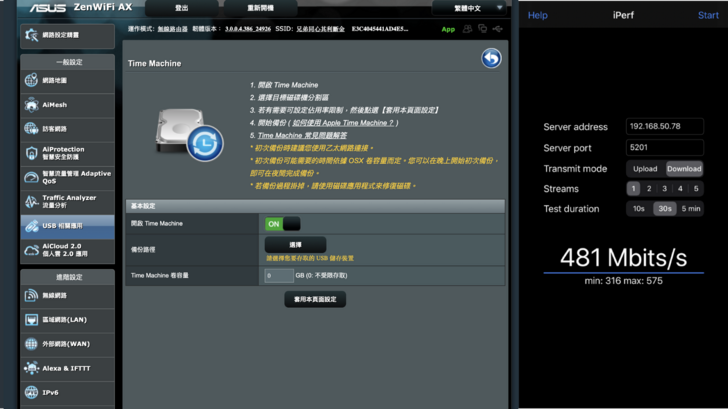Viewport: 728px width, 409px height.
Task: Click the Server address field
Action: coord(664,126)
